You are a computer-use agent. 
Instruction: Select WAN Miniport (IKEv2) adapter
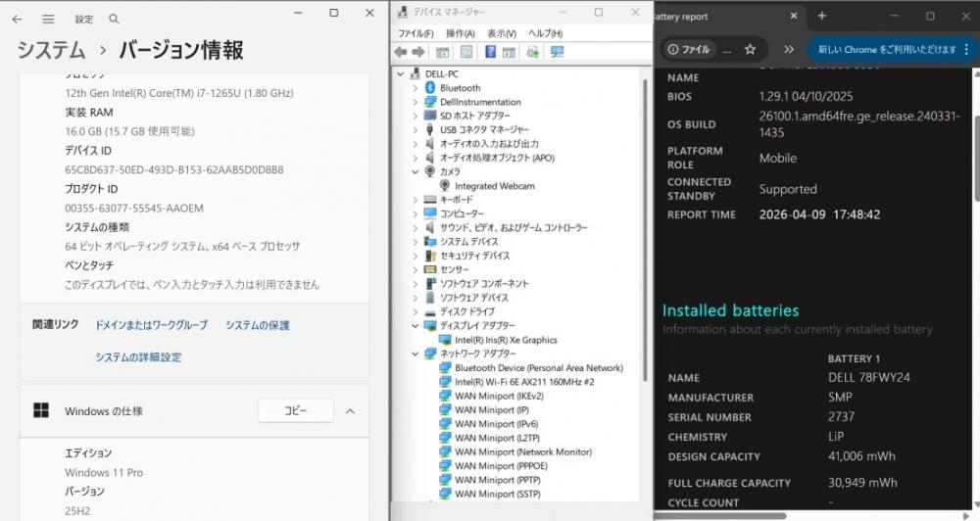pos(500,396)
